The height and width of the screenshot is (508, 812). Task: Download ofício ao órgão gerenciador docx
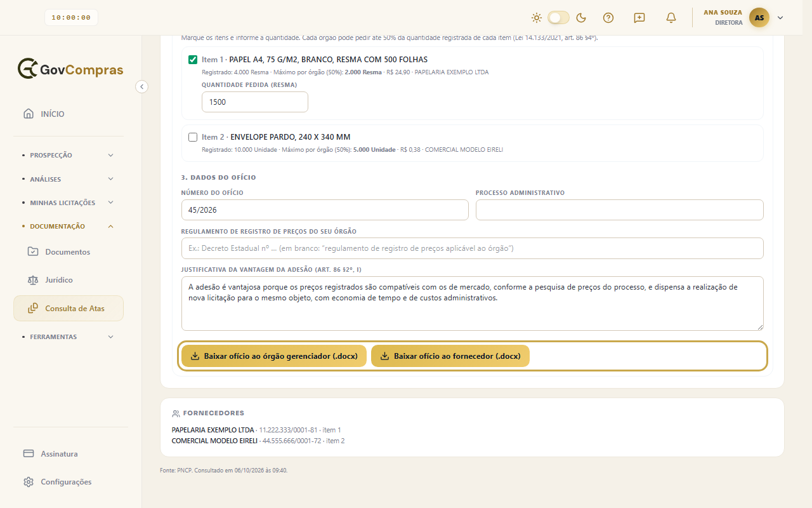(274, 356)
